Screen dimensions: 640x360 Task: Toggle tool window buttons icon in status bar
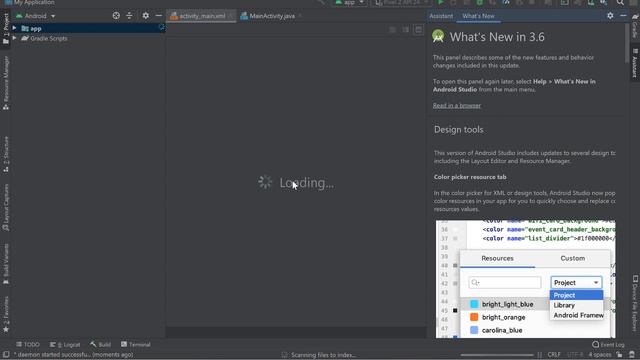tap(6, 354)
